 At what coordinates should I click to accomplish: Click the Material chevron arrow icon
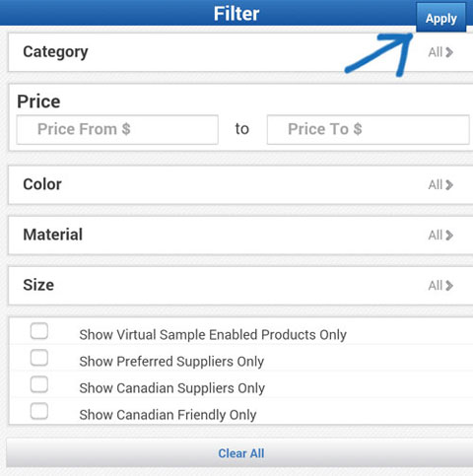point(449,236)
